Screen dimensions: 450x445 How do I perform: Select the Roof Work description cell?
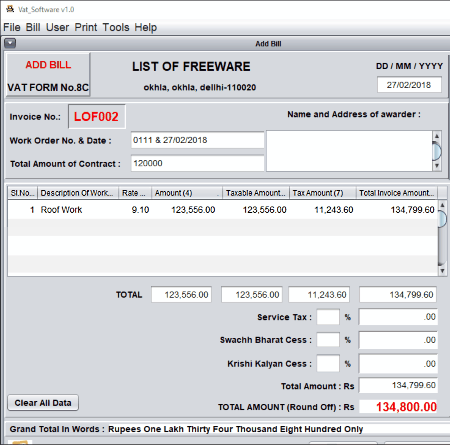pos(78,210)
